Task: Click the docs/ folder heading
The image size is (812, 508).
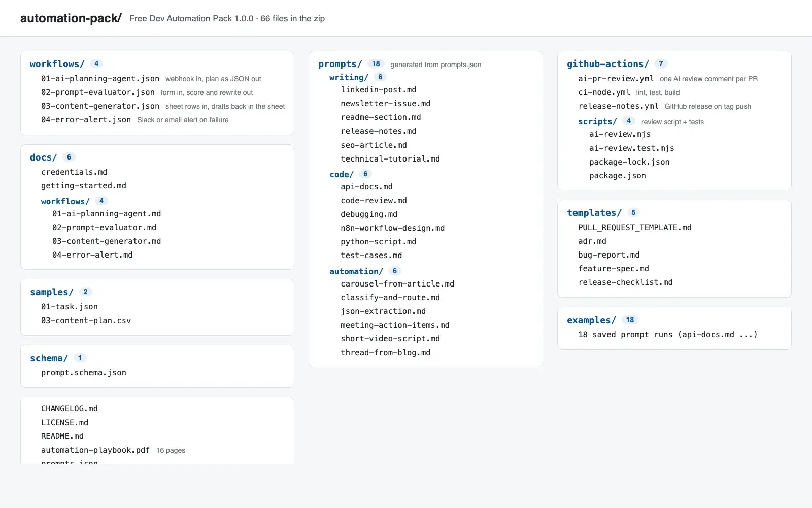Action: point(43,157)
